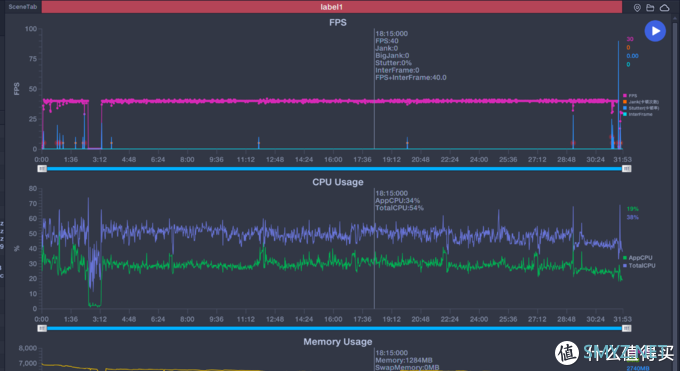Click the red label1 bar
680x371 pixels.
pyautogui.click(x=332, y=7)
